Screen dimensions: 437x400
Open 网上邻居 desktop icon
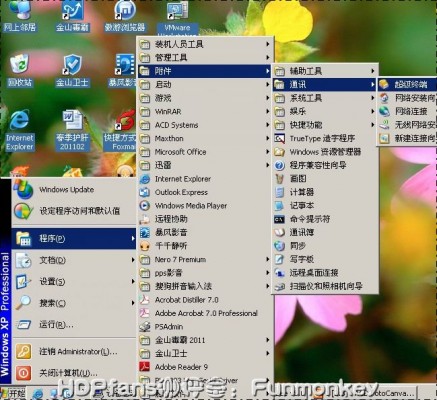(20, 16)
